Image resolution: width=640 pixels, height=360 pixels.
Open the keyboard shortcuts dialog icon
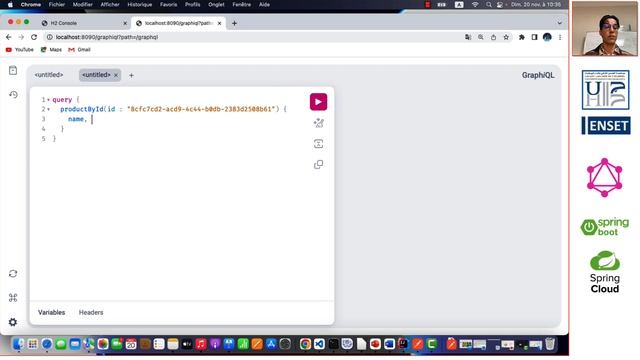point(13,298)
